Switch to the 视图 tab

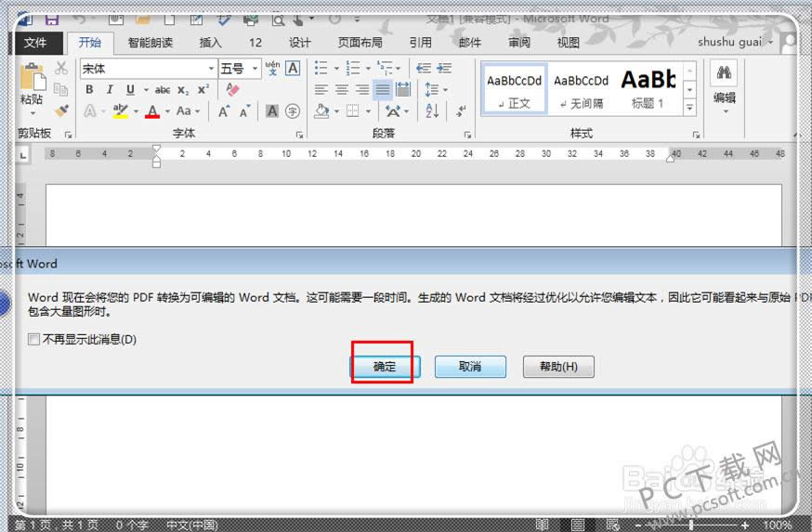(x=568, y=43)
